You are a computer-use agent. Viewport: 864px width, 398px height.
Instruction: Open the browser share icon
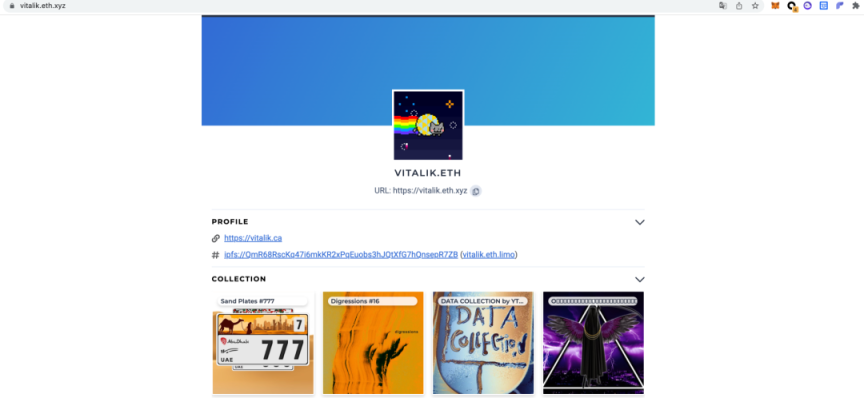739,6
